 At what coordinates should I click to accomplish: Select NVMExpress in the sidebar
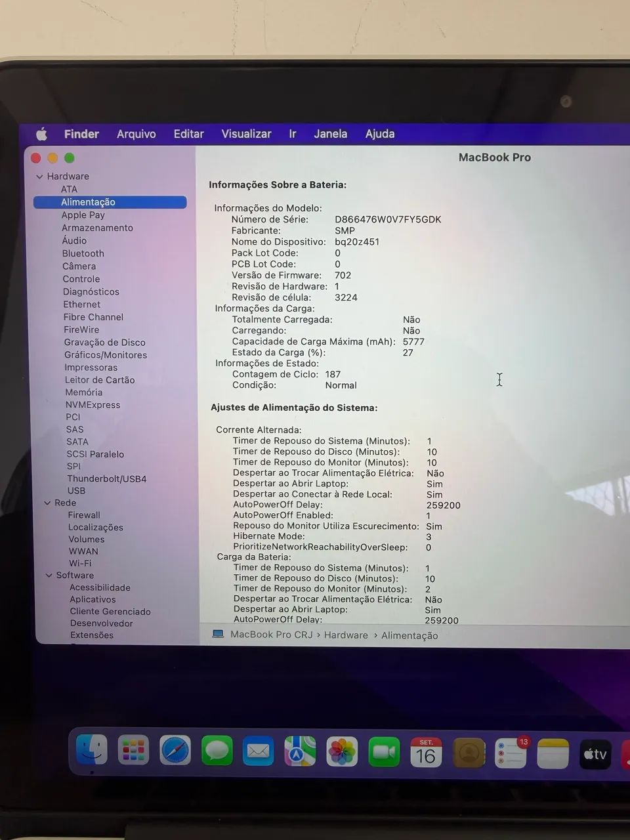point(93,405)
